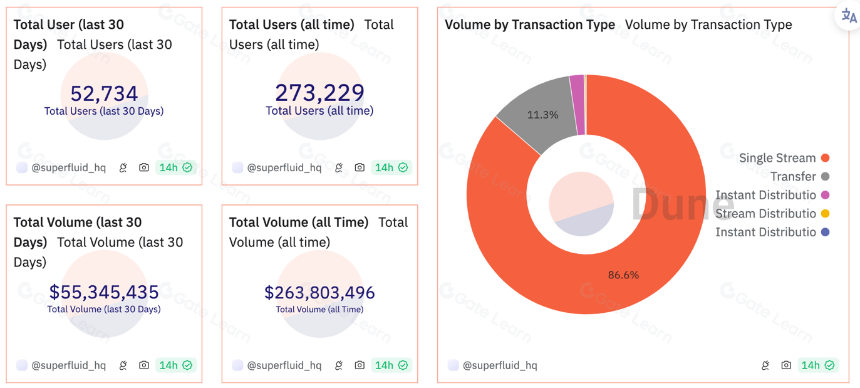860x388 pixels.
Task: Click the query alert icon on the Total Volume (last 30 Days) card
Action: coord(123,365)
